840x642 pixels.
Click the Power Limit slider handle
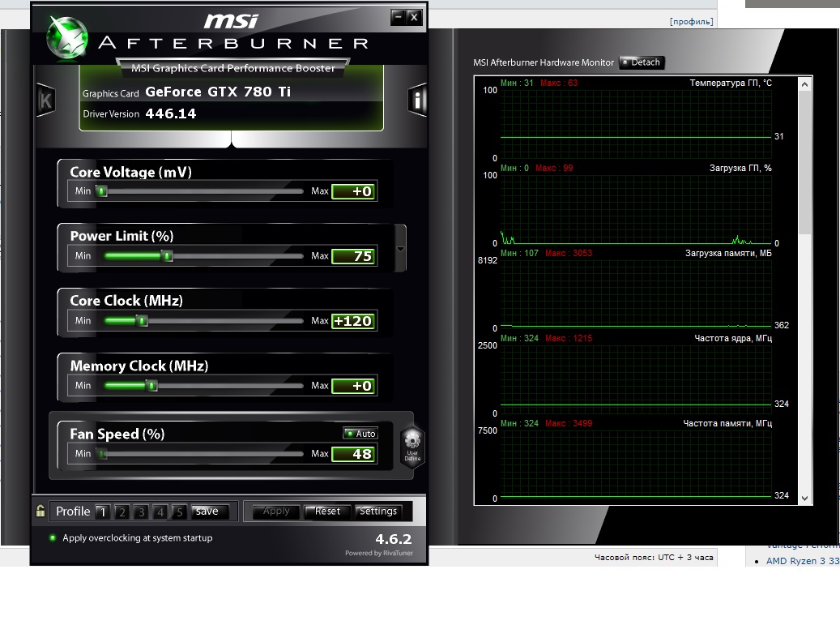pyautogui.click(x=167, y=255)
